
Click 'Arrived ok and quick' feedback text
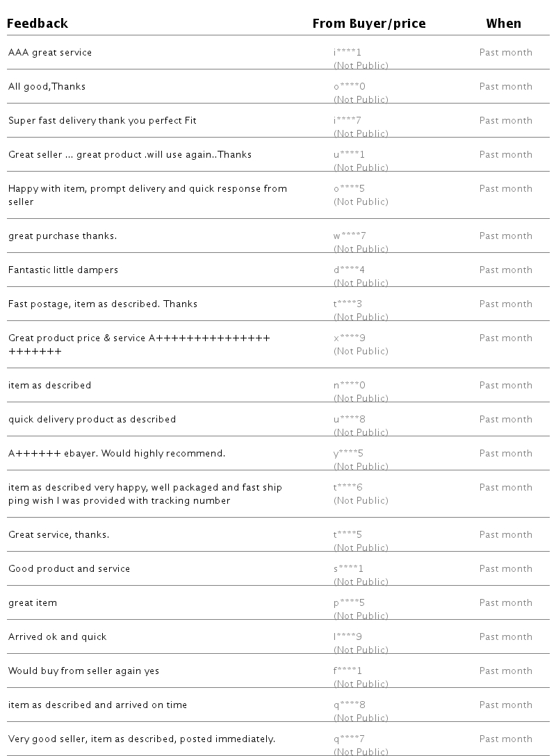tap(57, 637)
